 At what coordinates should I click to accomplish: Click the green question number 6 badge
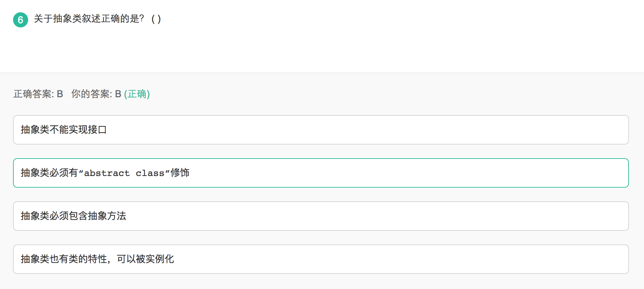(21, 20)
